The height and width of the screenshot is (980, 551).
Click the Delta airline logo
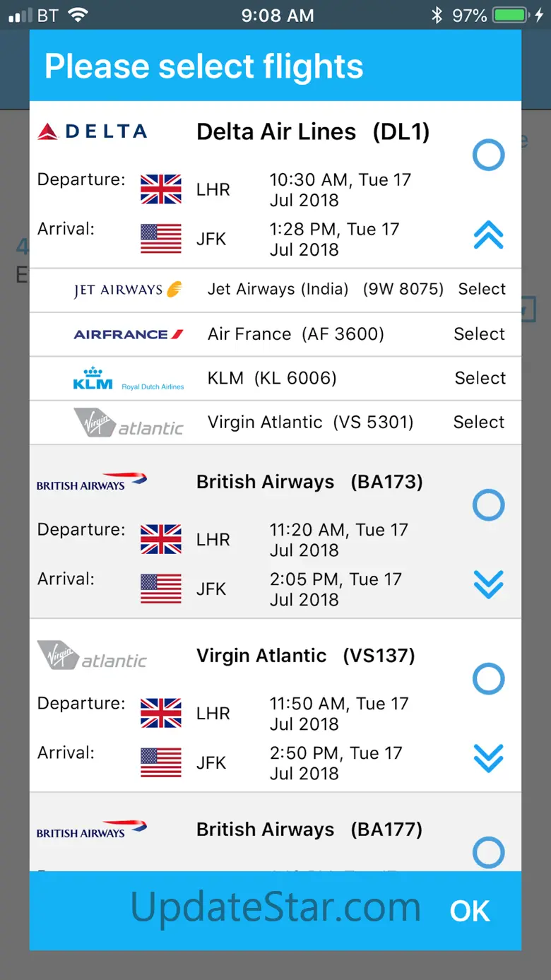click(x=93, y=131)
